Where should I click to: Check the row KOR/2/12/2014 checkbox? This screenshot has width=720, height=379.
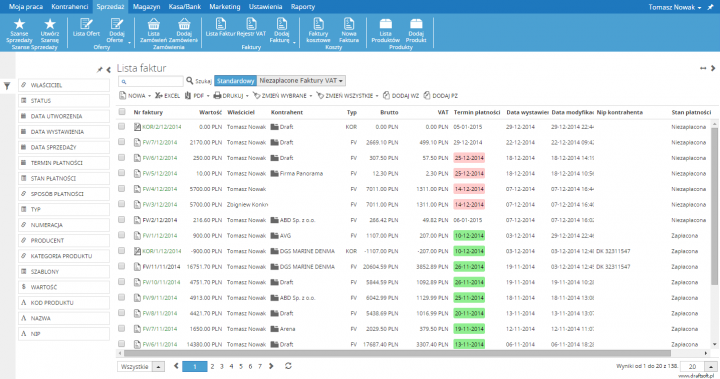pyautogui.click(x=122, y=126)
